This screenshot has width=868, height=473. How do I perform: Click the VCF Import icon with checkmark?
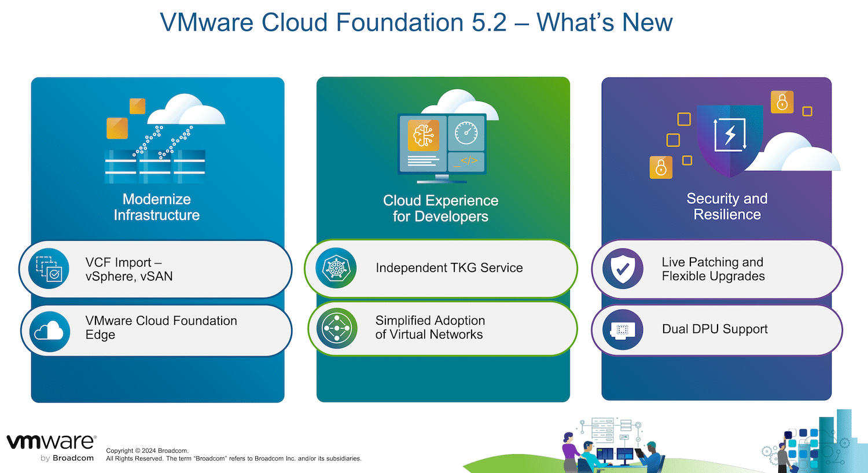pyautogui.click(x=49, y=269)
